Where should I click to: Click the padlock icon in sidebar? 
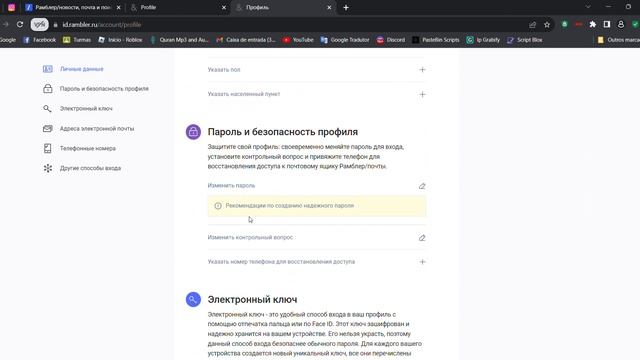point(48,89)
